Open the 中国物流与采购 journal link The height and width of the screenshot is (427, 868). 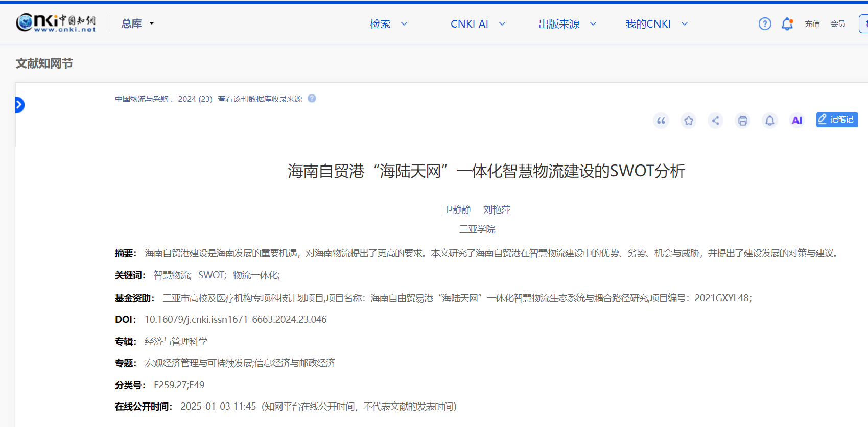tap(142, 99)
